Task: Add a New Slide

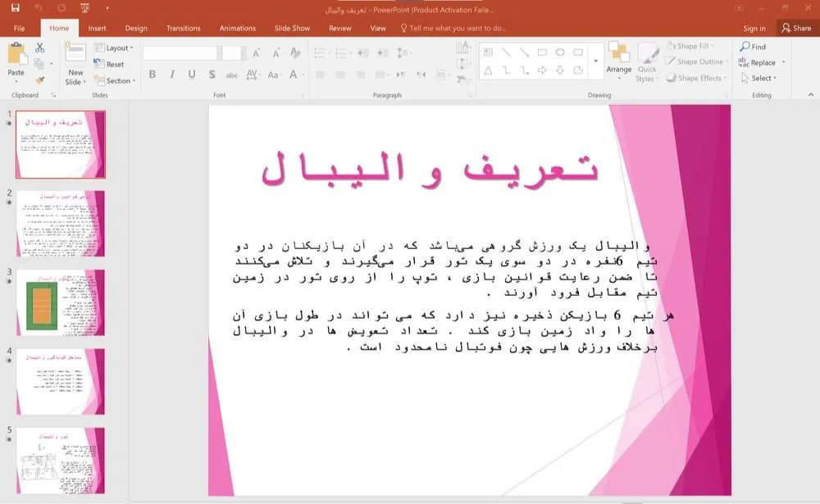Action: [75, 64]
